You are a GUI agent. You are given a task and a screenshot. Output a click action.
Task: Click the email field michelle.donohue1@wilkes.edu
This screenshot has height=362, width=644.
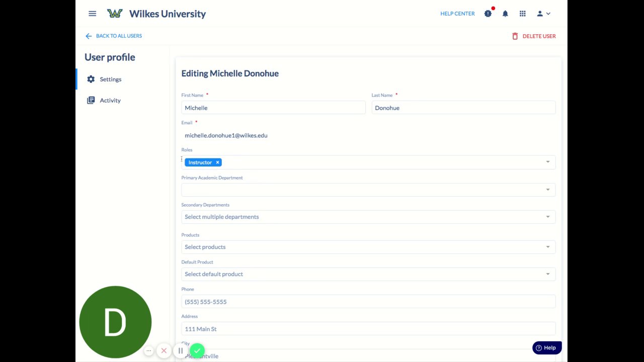226,135
